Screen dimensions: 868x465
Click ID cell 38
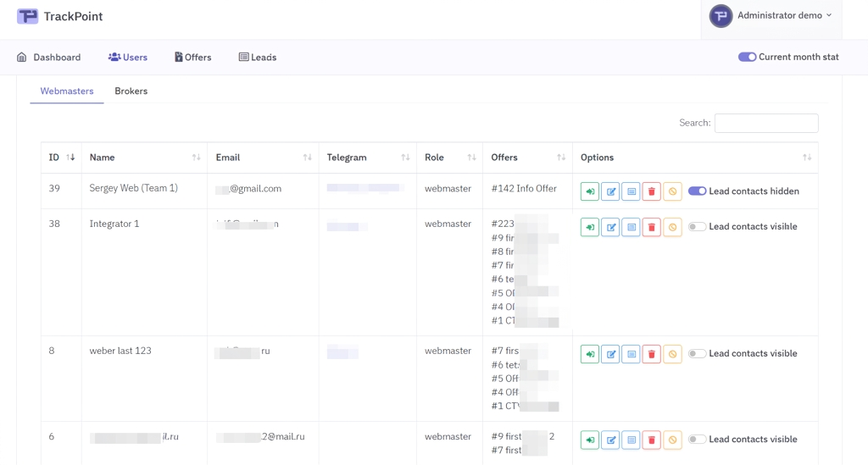(54, 224)
